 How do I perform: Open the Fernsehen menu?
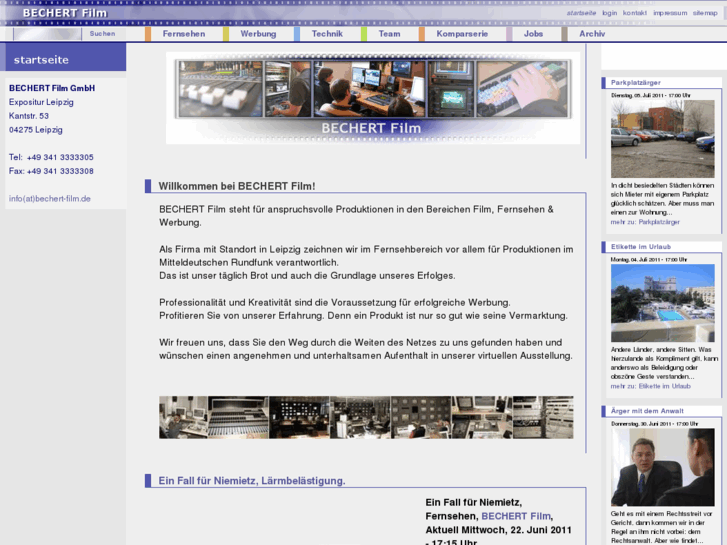click(x=184, y=34)
